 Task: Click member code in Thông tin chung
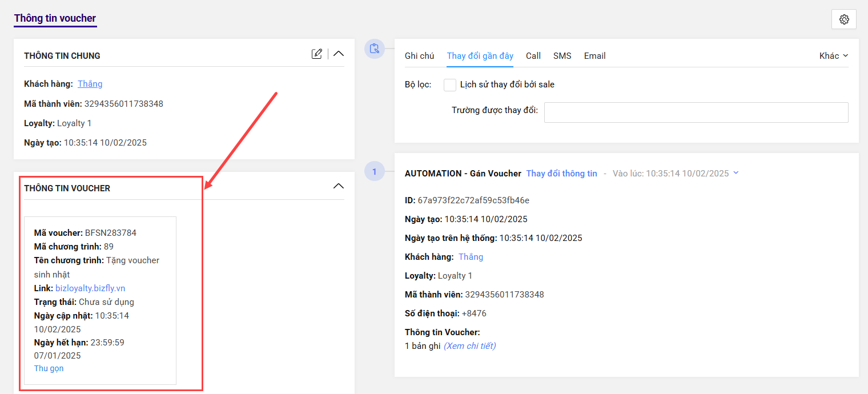click(x=124, y=104)
